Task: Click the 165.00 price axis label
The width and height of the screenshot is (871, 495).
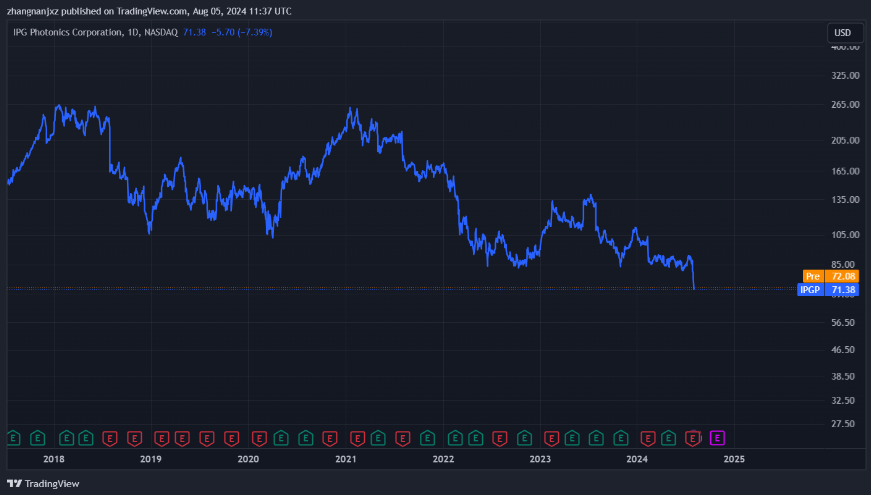Action: pos(845,171)
